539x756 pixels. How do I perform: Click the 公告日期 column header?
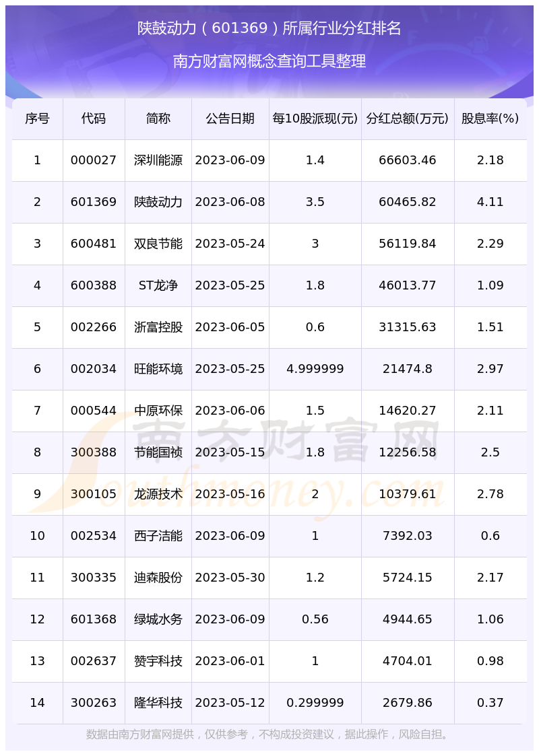point(230,119)
